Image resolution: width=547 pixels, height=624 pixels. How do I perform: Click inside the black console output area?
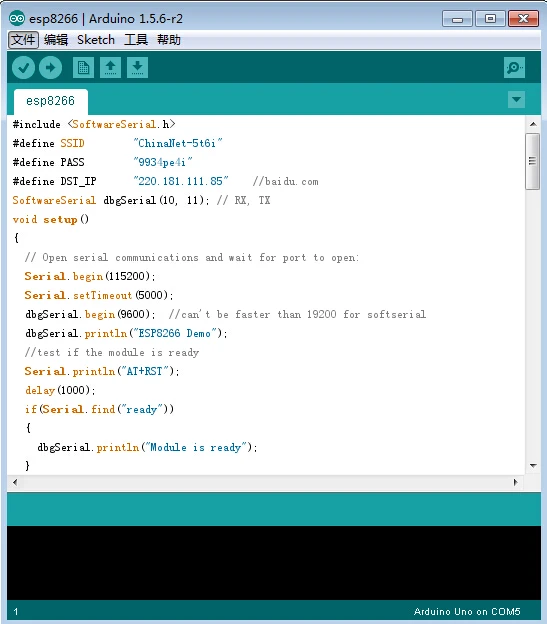pyautogui.click(x=274, y=563)
